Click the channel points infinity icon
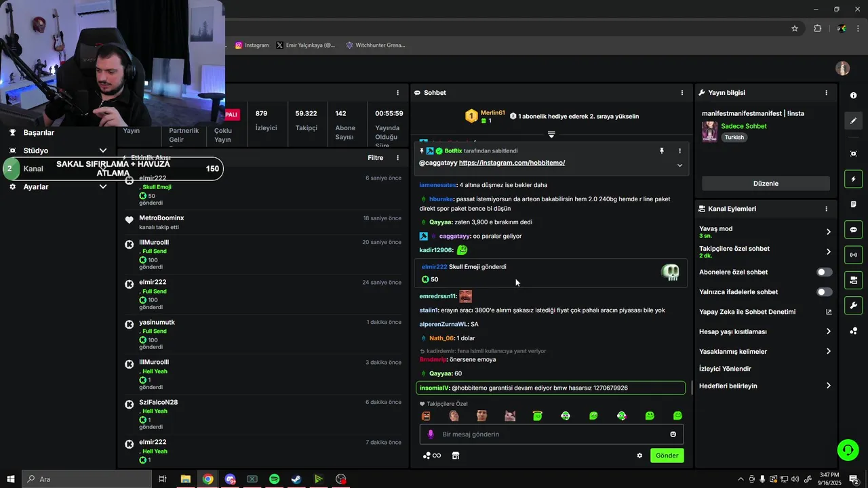The height and width of the screenshot is (488, 868). tap(432, 455)
